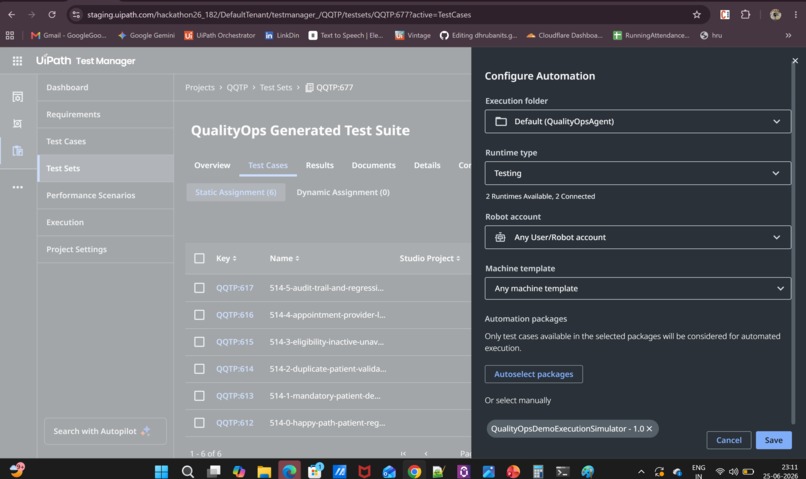Remove QualityOpsDemoExecutionSimulator package chip
Viewport: 806px width, 479px height.
pos(649,429)
